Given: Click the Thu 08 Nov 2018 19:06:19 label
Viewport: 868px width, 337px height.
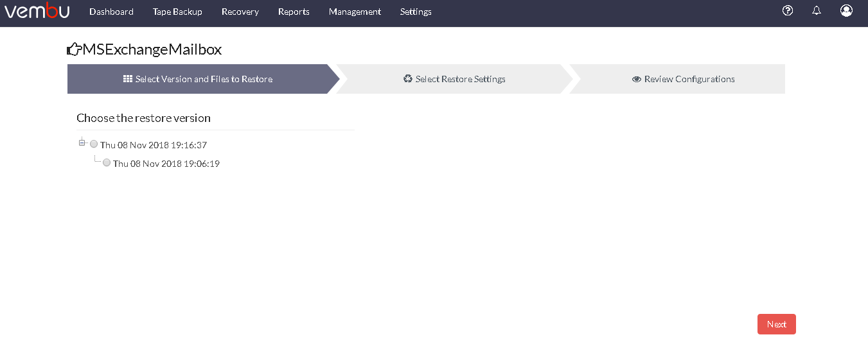Looking at the screenshot, I should [166, 164].
